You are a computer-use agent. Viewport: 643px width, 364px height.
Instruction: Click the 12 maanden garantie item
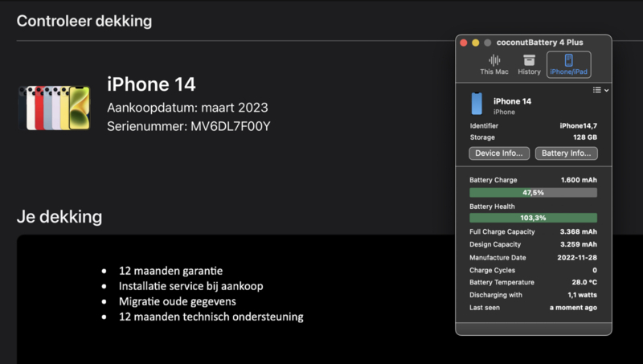tap(170, 271)
